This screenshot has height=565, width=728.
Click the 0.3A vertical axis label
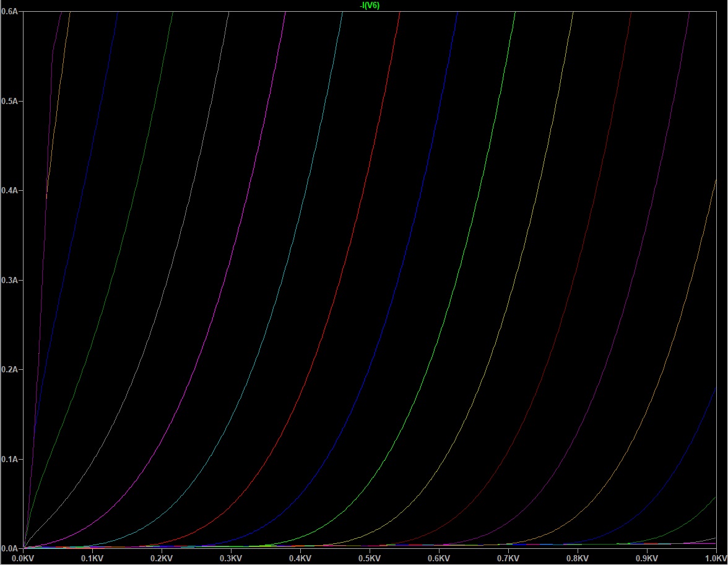pos(10,280)
